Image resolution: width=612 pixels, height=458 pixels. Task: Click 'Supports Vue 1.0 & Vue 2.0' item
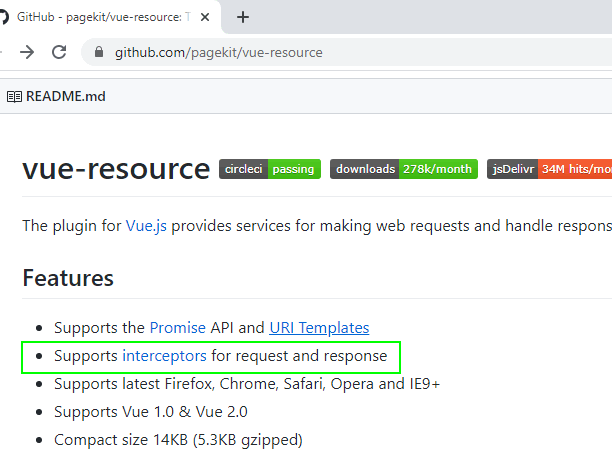coord(151,412)
